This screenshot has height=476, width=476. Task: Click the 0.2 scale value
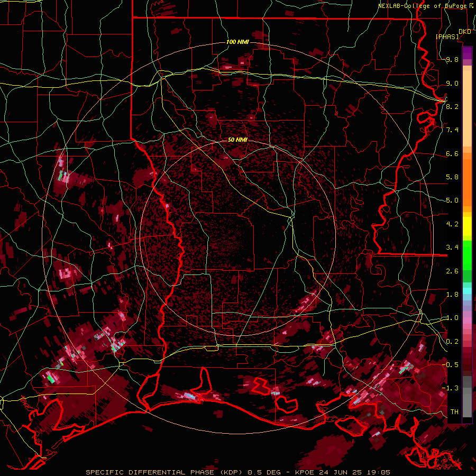point(452,341)
